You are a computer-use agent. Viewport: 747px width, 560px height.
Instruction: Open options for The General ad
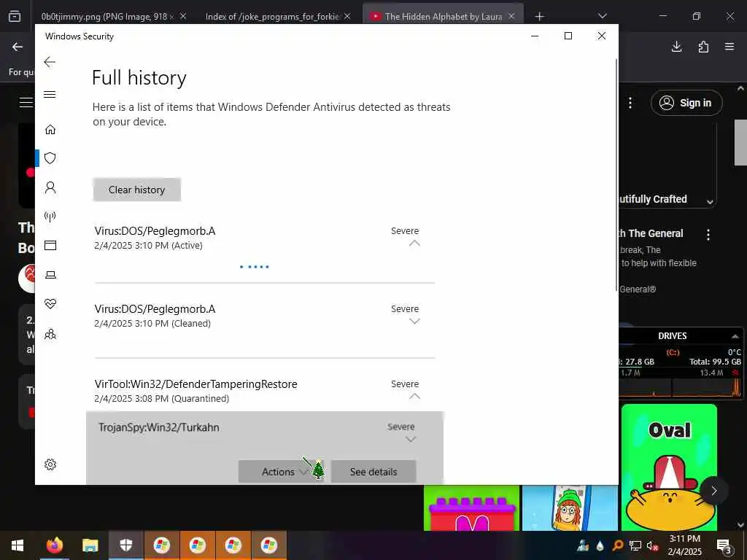[708, 234]
